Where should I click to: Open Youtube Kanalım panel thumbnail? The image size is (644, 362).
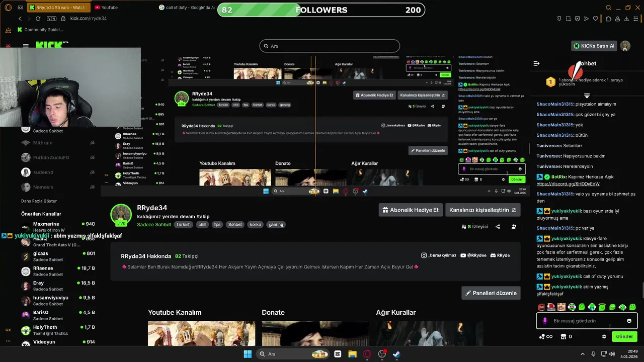[x=201, y=333]
